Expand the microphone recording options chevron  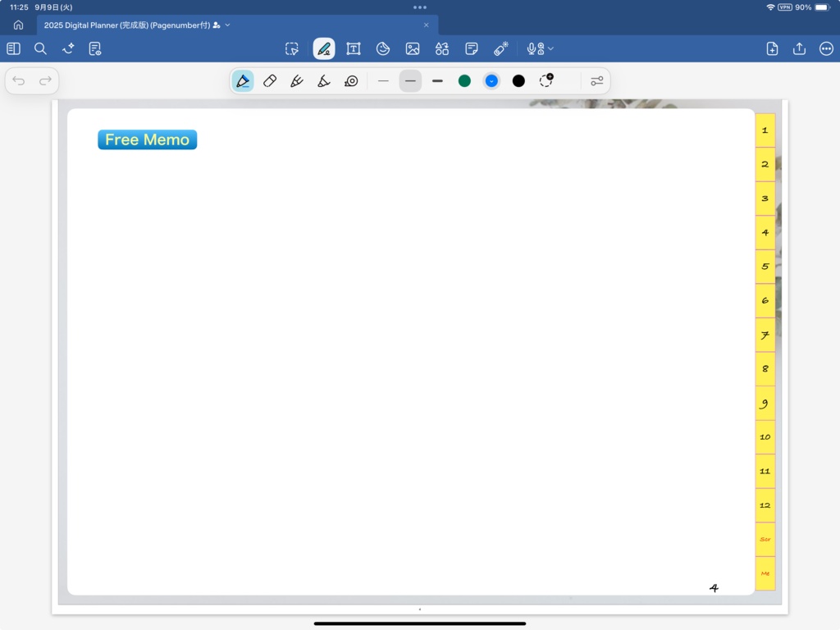550,48
